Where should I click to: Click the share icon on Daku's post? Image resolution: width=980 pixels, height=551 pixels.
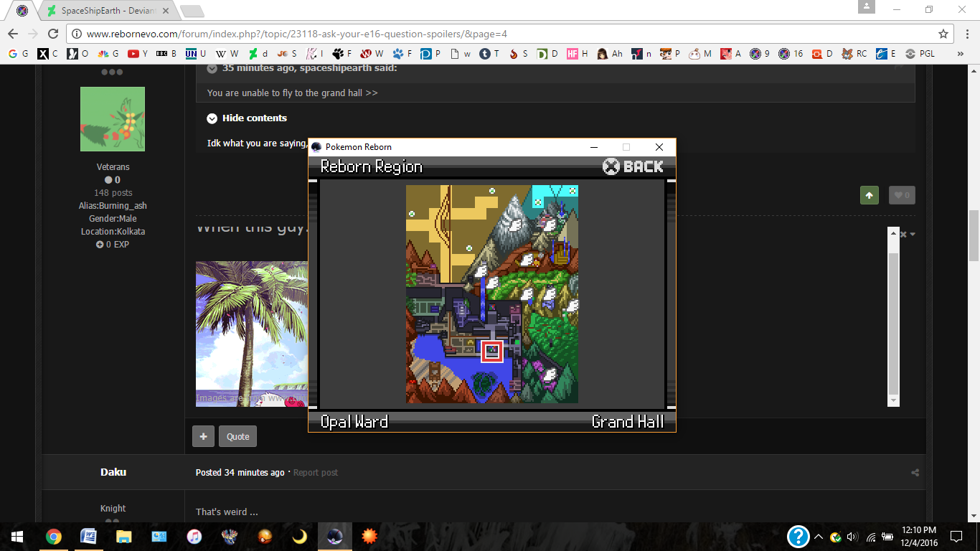[915, 473]
